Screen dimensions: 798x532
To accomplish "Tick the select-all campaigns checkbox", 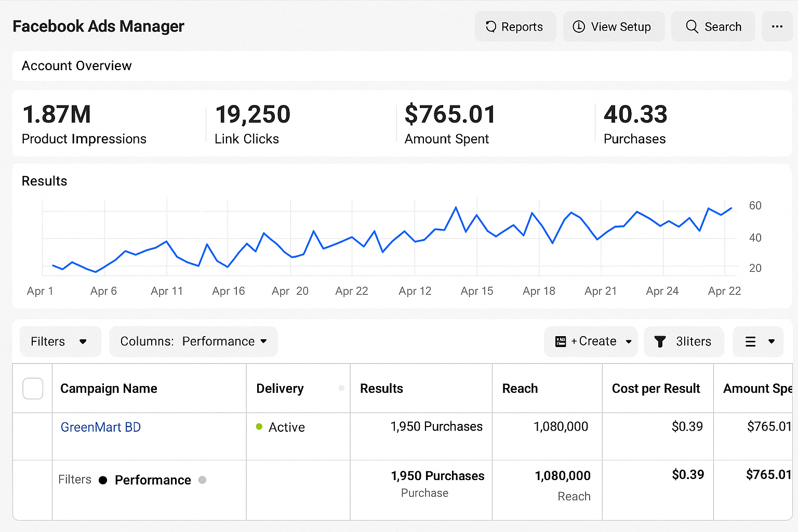I will [x=33, y=389].
